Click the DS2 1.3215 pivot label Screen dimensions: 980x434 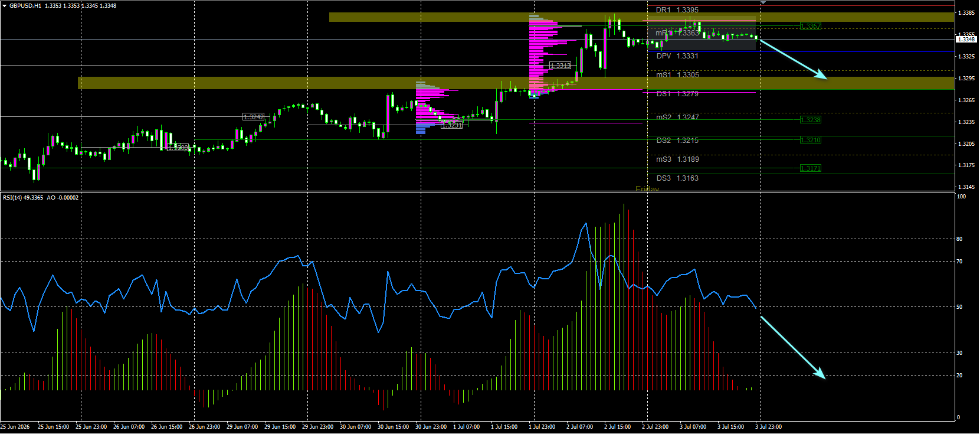tap(677, 141)
